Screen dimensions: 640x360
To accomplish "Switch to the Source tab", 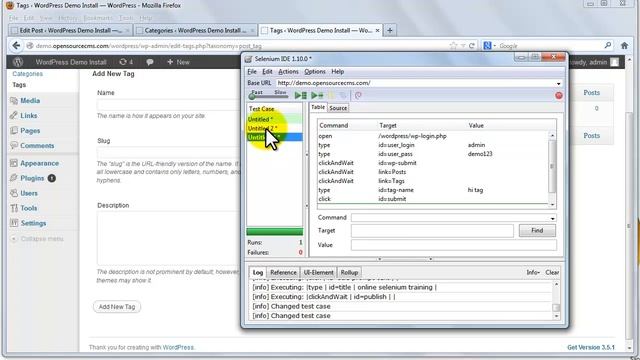I will pyautogui.click(x=338, y=108).
